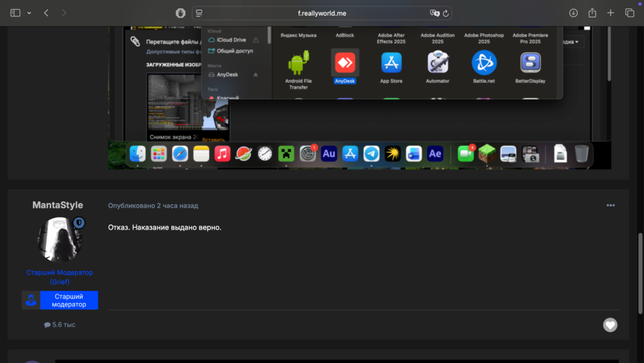Open the translate page icon
The height and width of the screenshot is (363, 644).
434,13
